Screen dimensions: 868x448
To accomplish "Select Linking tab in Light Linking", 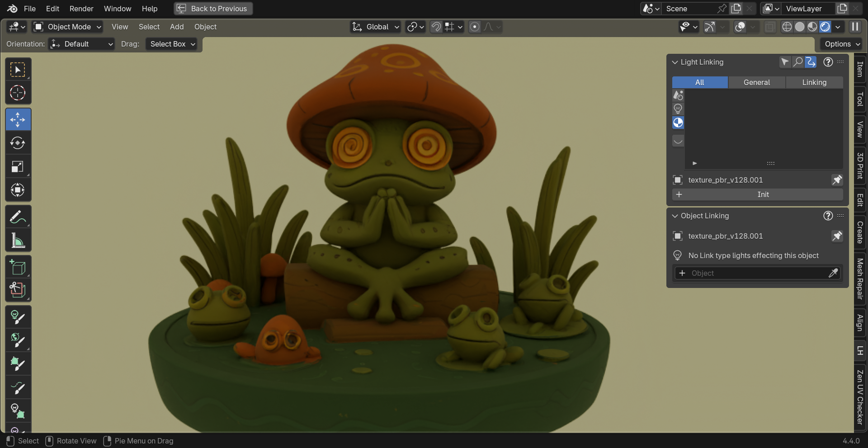I will pos(814,82).
